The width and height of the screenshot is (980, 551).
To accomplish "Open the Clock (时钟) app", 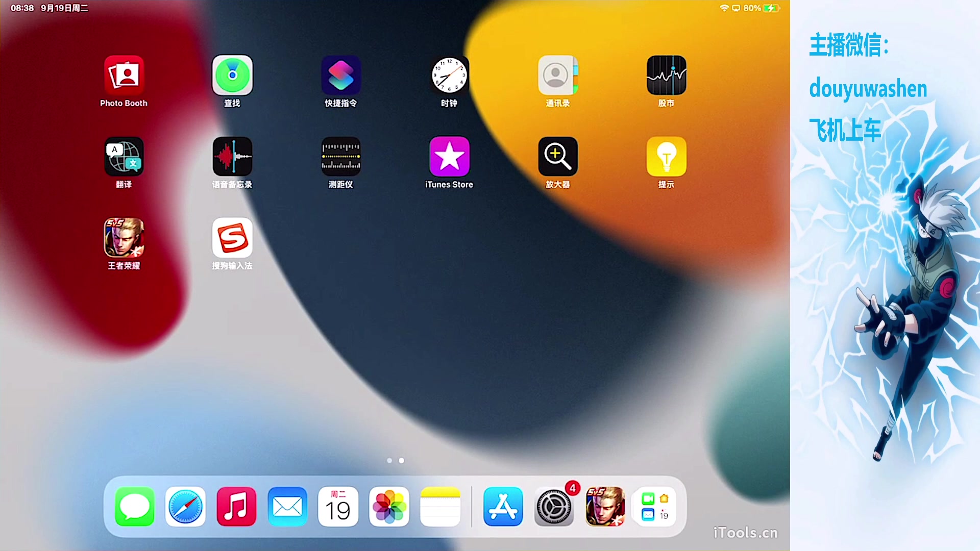I will click(449, 76).
